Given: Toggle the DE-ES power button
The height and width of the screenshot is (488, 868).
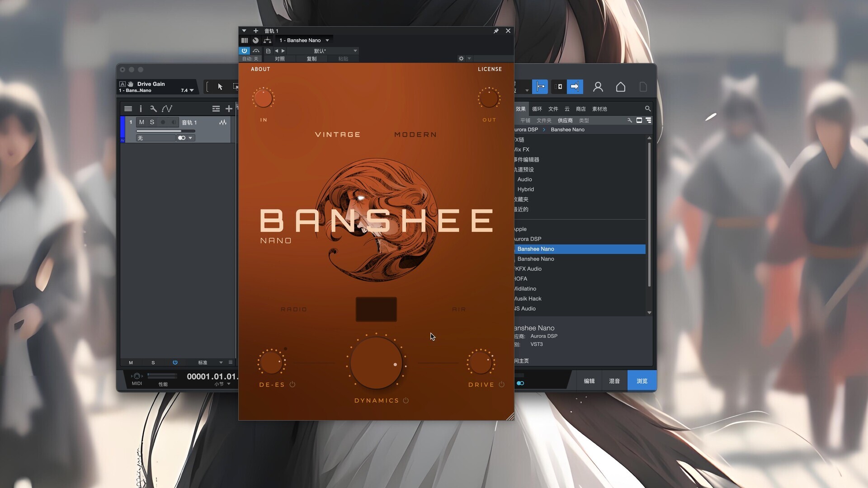Looking at the screenshot, I should pyautogui.click(x=292, y=385).
